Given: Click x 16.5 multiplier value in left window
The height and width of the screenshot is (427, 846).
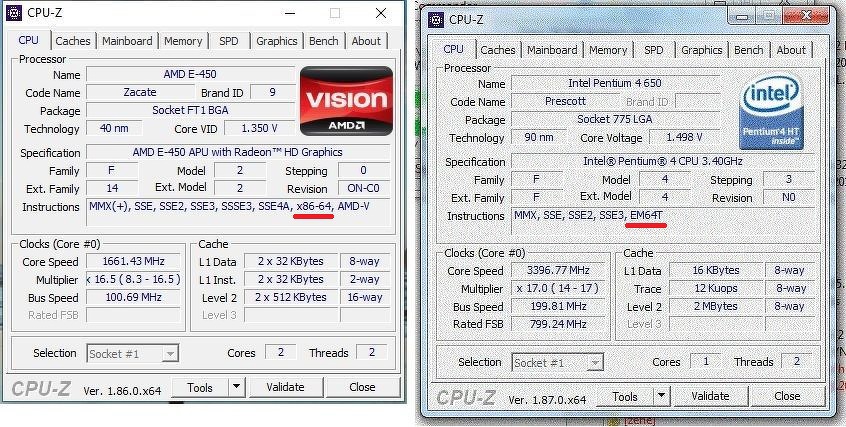Looking at the screenshot, I should (x=133, y=280).
